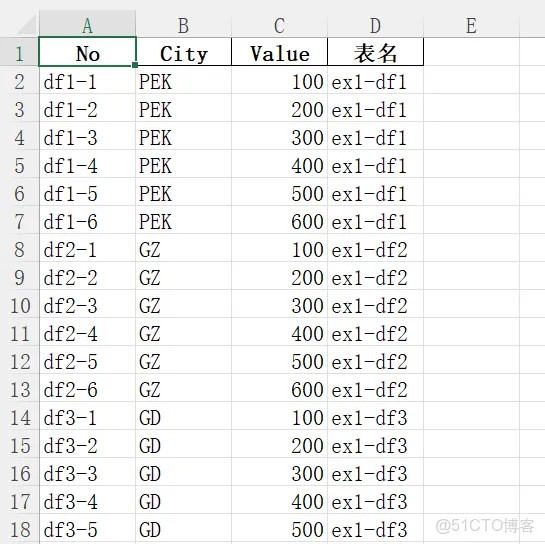Screen dimensions: 545x544
Task: Select cell containing df3-4
Action: click(88, 500)
